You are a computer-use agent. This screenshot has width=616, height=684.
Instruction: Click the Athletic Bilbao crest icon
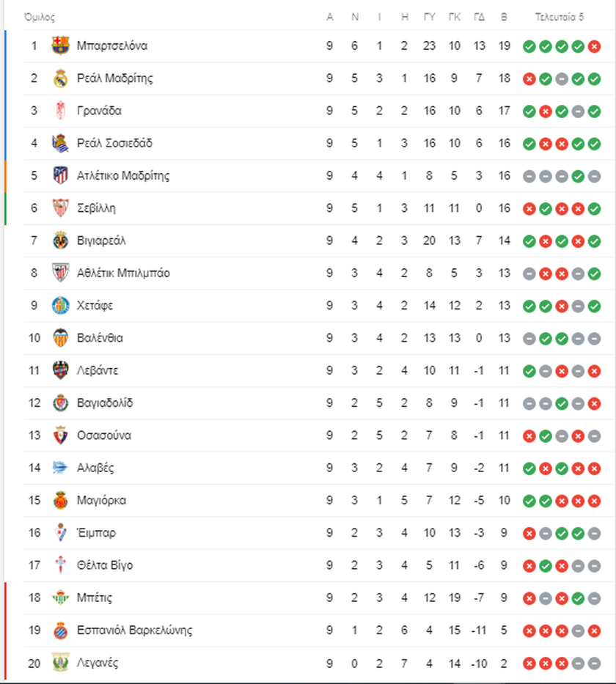click(x=60, y=273)
